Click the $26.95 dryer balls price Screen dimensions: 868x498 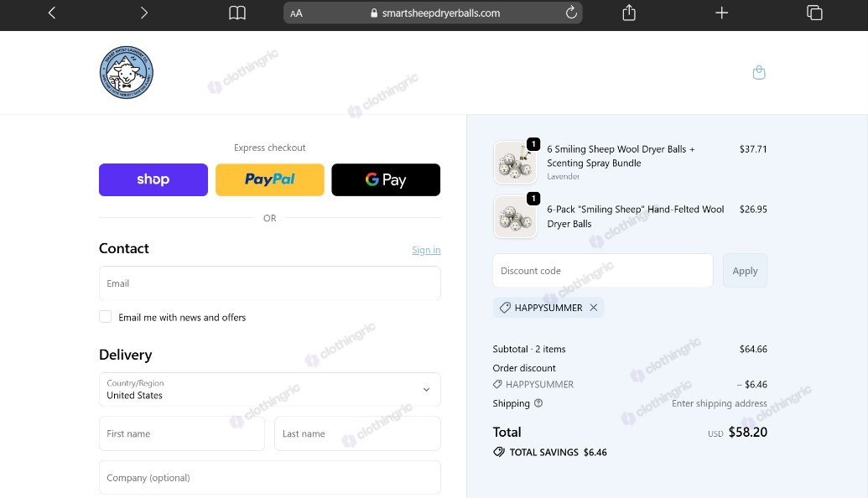point(753,209)
